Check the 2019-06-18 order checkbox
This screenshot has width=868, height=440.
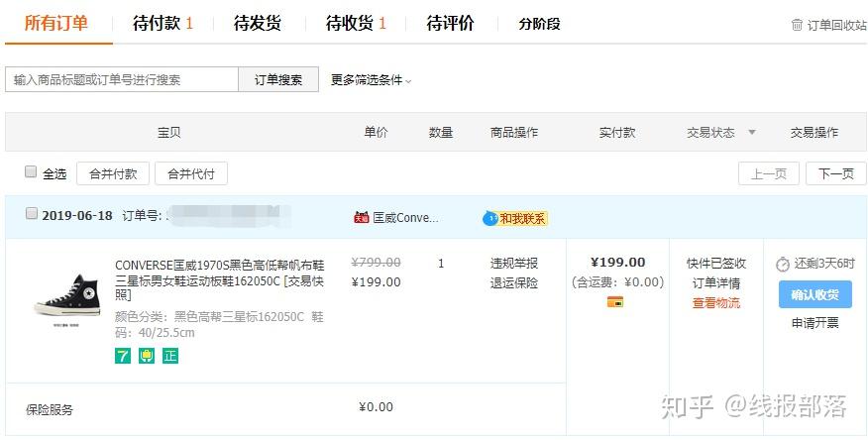coord(31,214)
